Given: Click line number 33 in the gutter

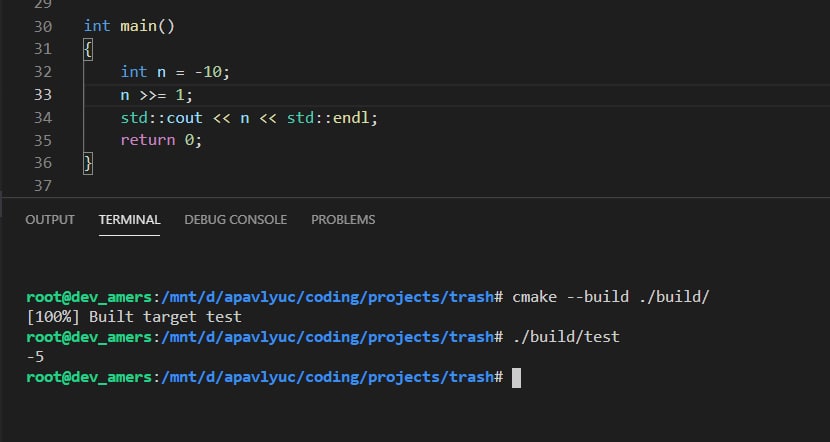Looking at the screenshot, I should click(x=43, y=95).
